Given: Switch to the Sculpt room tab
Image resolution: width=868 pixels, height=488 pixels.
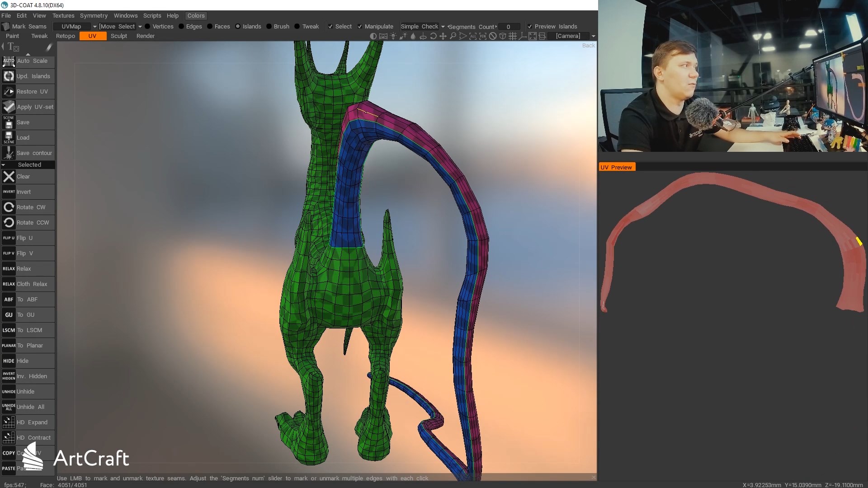Looking at the screenshot, I should click(x=119, y=36).
